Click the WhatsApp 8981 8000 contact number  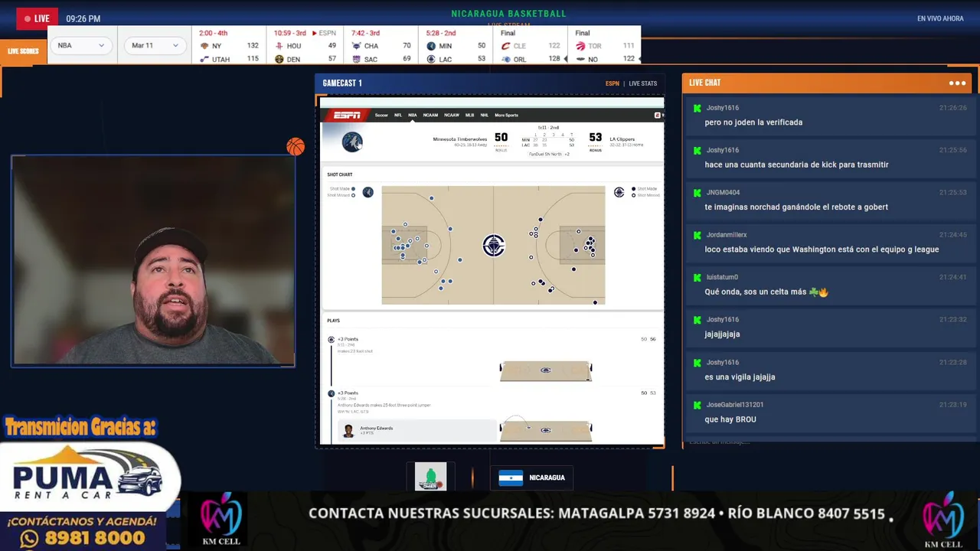pos(82,538)
